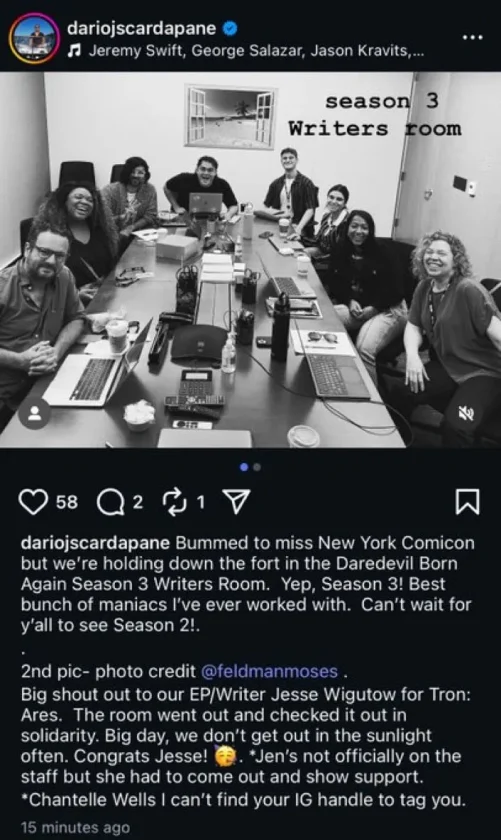Viewport: 501px width, 840px height.
Task: Open the three-dot options menu
Action: [473, 37]
